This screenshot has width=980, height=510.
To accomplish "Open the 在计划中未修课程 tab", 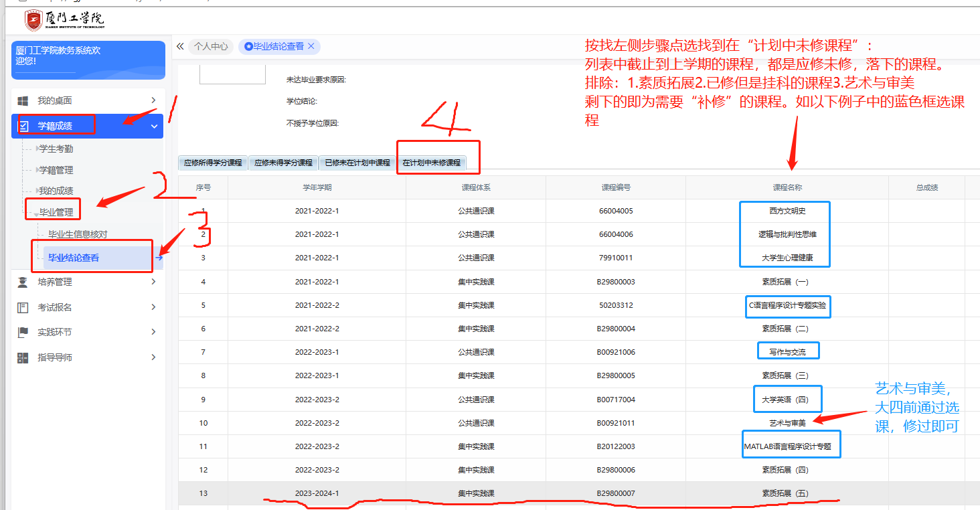I will pos(431,163).
